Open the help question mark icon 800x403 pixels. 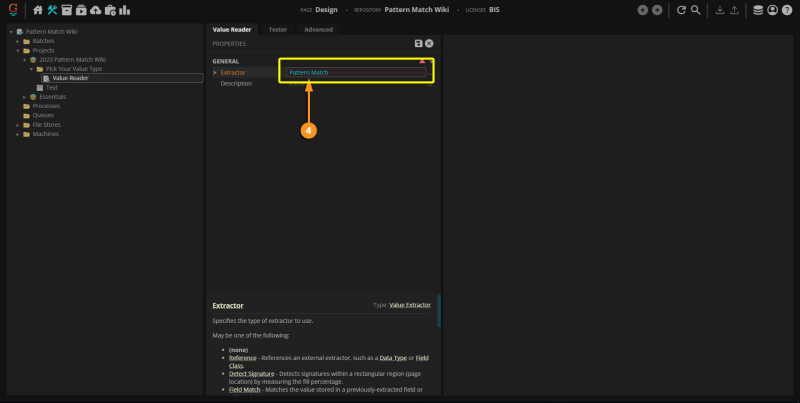[787, 10]
